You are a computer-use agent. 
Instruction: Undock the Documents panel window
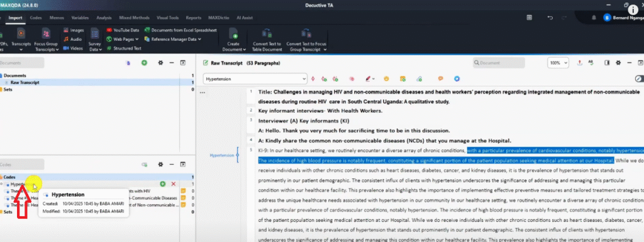(x=183, y=63)
